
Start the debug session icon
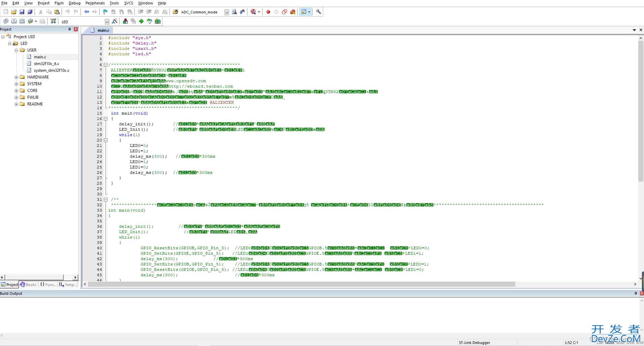point(253,12)
